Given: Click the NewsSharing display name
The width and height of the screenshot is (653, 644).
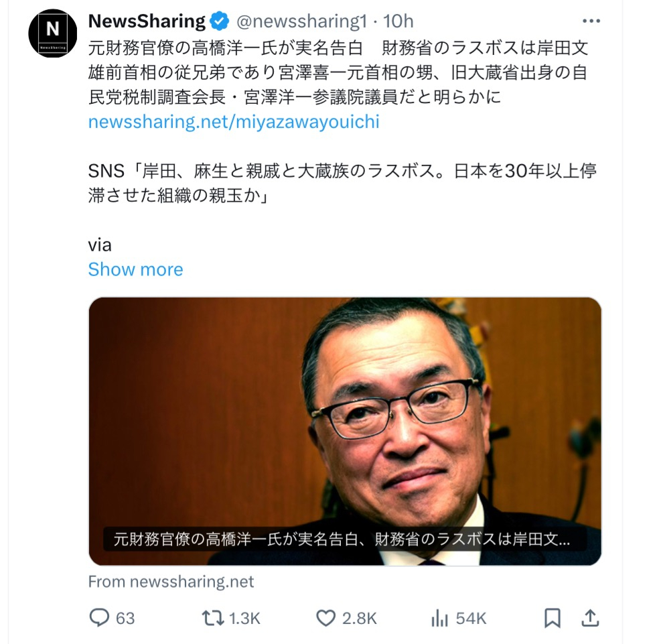Looking at the screenshot, I should (147, 21).
